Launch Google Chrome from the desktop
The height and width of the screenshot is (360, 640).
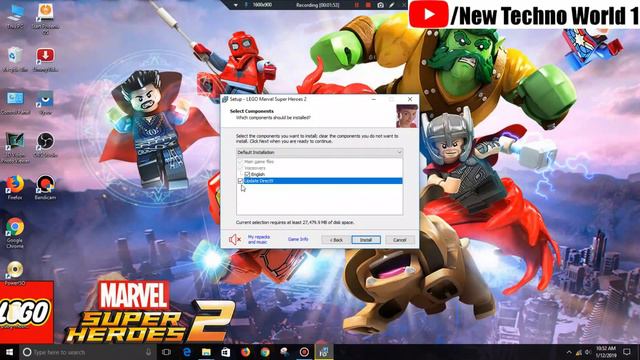point(15,233)
